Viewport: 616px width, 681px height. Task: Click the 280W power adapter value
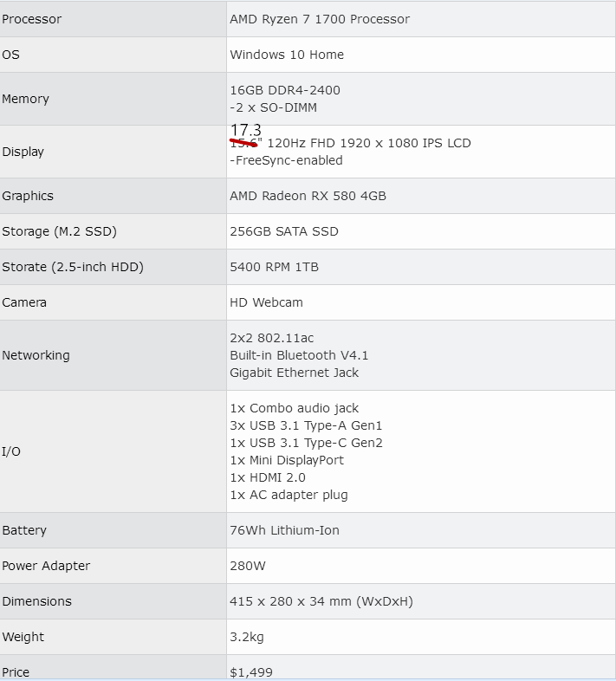(x=247, y=566)
